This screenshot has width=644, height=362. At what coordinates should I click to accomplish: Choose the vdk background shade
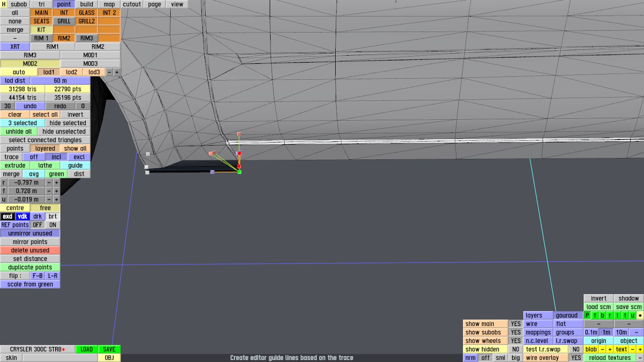(x=23, y=216)
